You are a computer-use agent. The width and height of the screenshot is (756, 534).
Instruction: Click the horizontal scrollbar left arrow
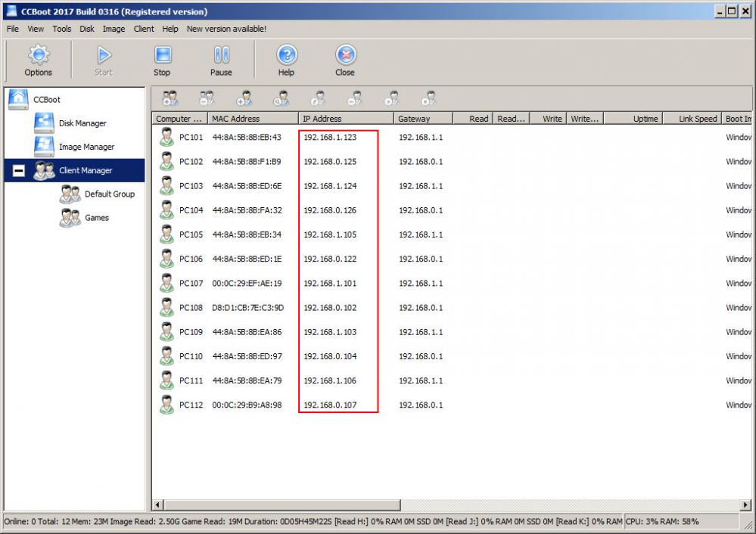[157, 505]
